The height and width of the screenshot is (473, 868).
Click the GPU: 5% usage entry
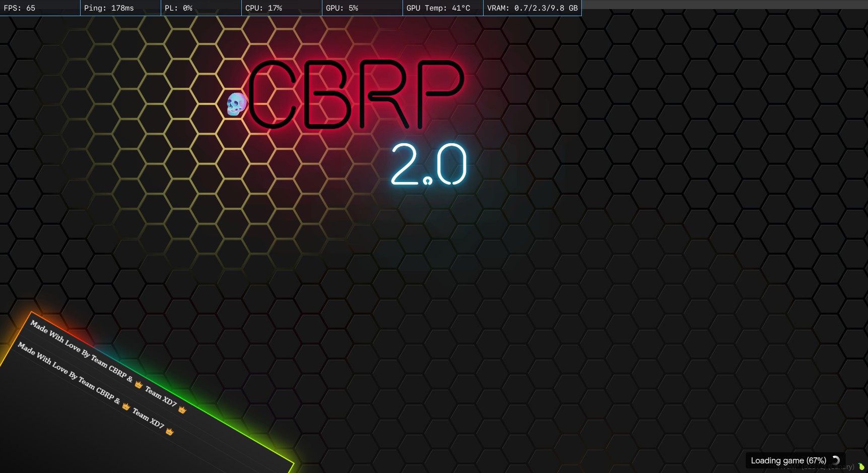click(x=363, y=8)
